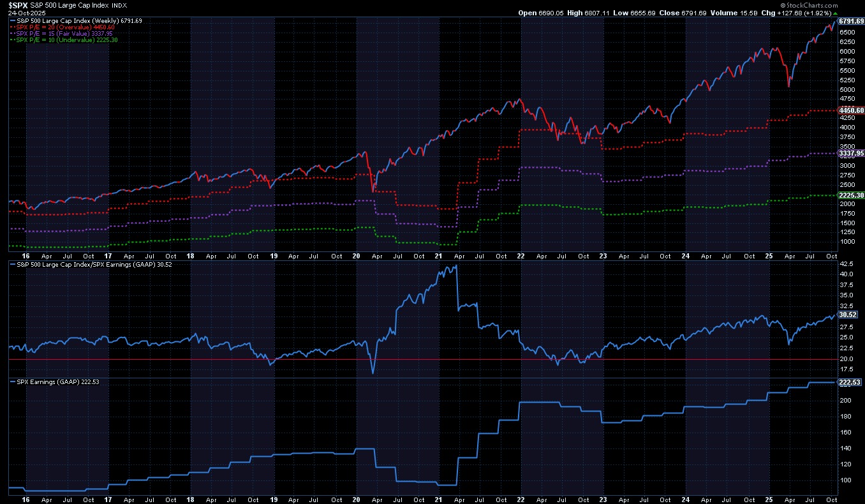865x504 pixels.
Task: Click the $SPX ticker symbol title
Action: coord(18,4)
